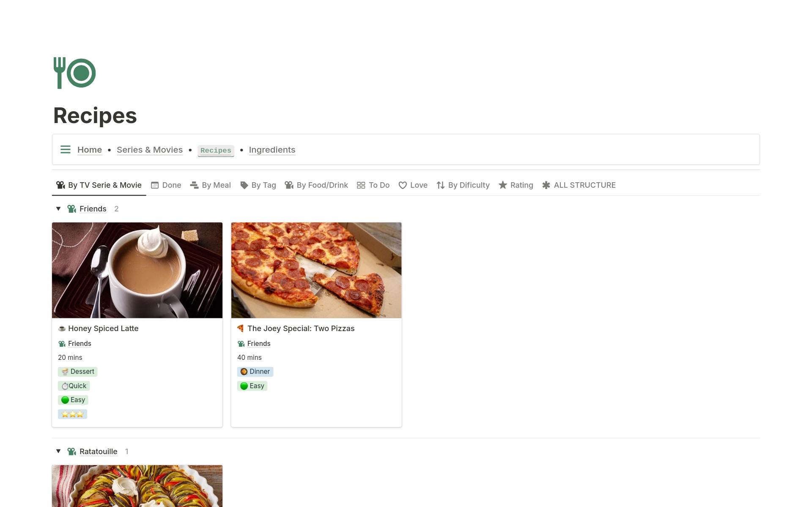This screenshot has height=507, width=812.
Task: Open the Series & Movies page
Action: 150,149
